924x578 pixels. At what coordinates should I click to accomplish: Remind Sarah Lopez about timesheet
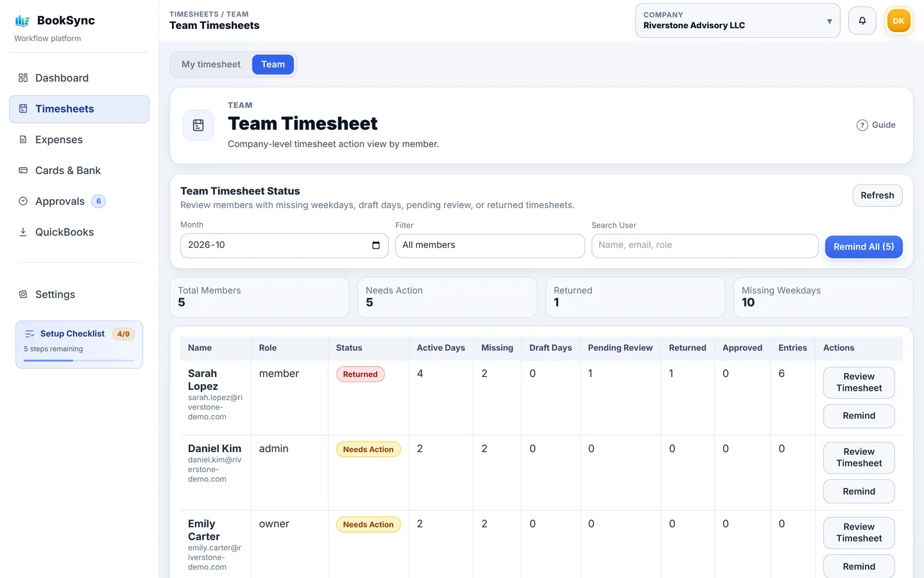(x=859, y=416)
